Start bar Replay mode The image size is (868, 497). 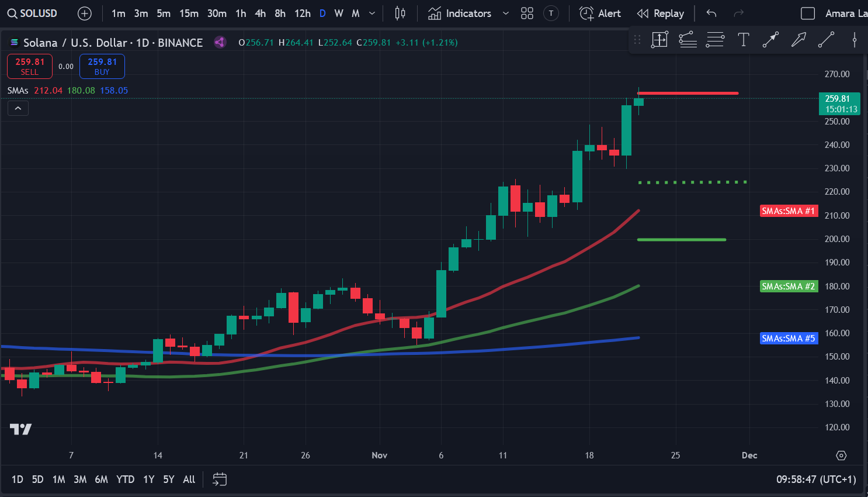pyautogui.click(x=661, y=13)
